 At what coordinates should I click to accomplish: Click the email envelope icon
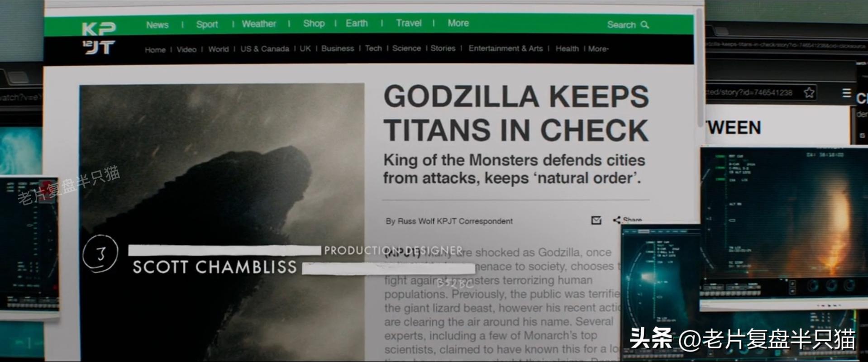point(596,220)
